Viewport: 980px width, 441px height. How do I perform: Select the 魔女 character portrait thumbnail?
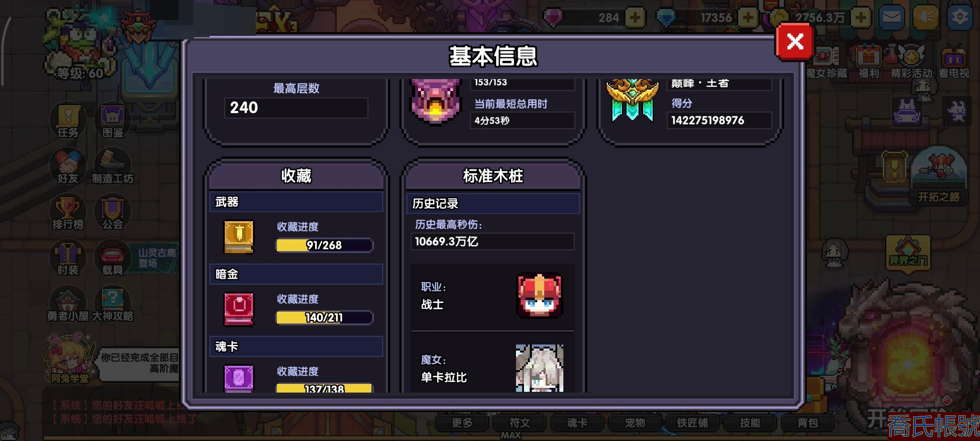click(540, 368)
